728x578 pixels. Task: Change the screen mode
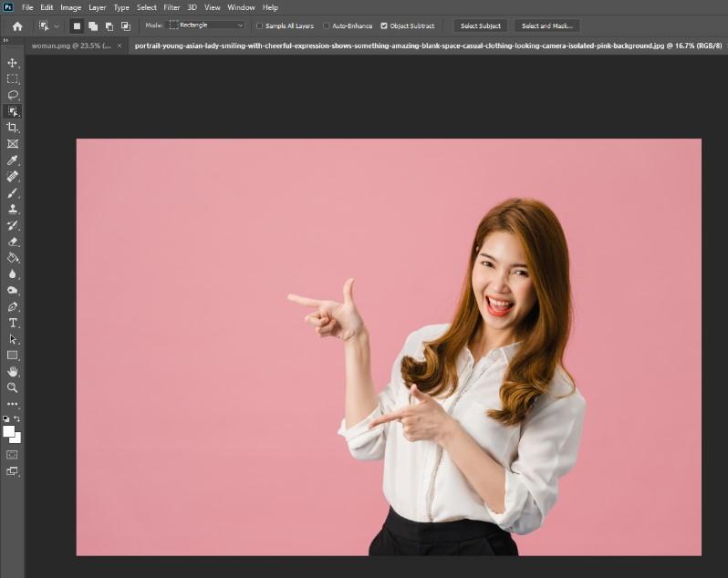pos(13,471)
